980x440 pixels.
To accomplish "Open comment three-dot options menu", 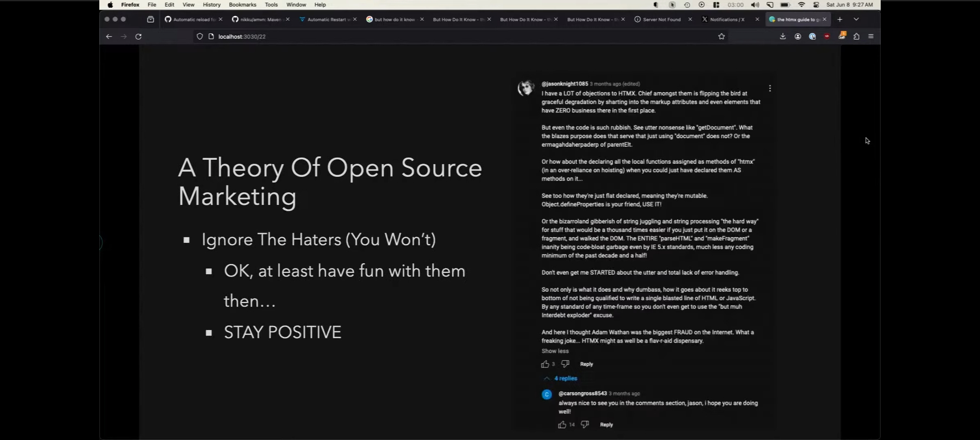I will point(770,88).
